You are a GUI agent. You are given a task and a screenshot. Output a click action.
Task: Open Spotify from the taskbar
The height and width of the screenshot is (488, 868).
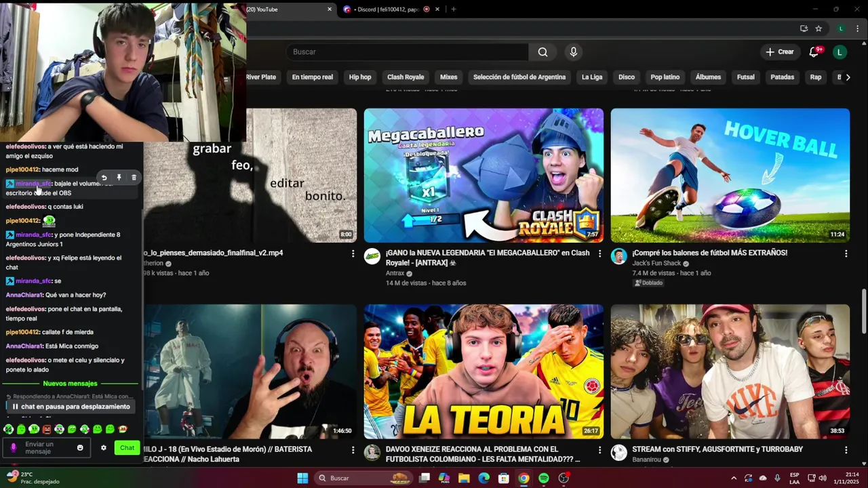(543, 479)
